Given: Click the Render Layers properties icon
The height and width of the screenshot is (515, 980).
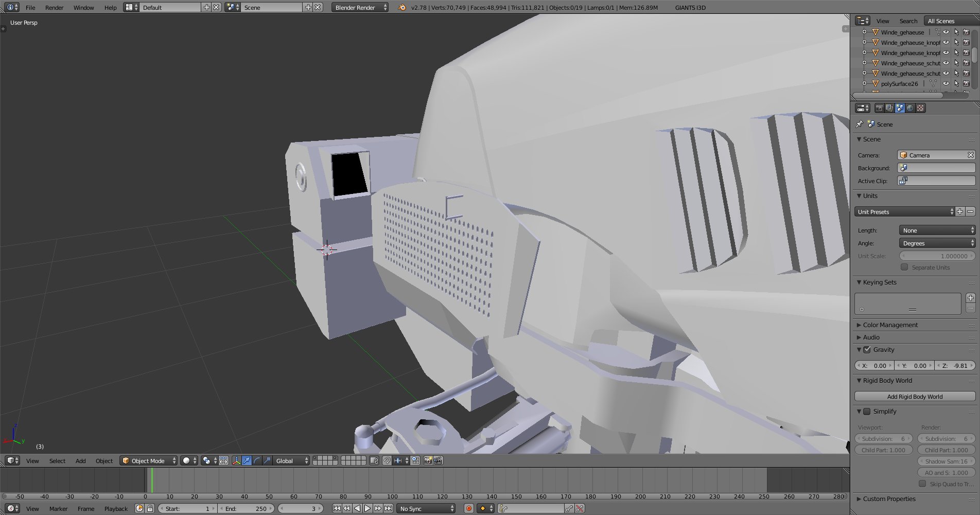Looking at the screenshot, I should click(889, 108).
